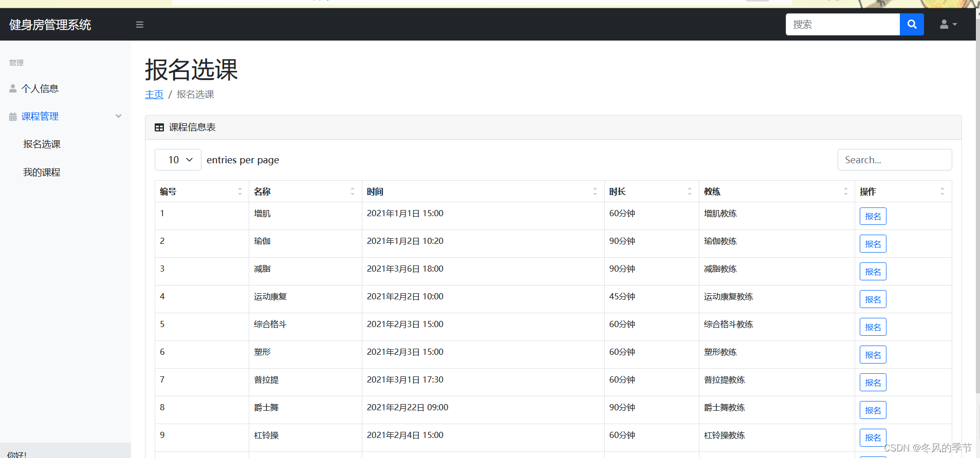Open 报名选课 sidebar submenu item
The image size is (980, 458).
[42, 144]
